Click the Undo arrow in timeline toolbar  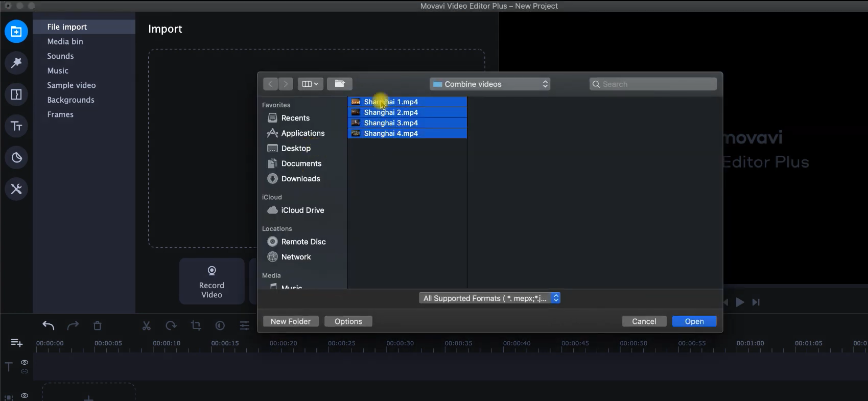click(49, 325)
